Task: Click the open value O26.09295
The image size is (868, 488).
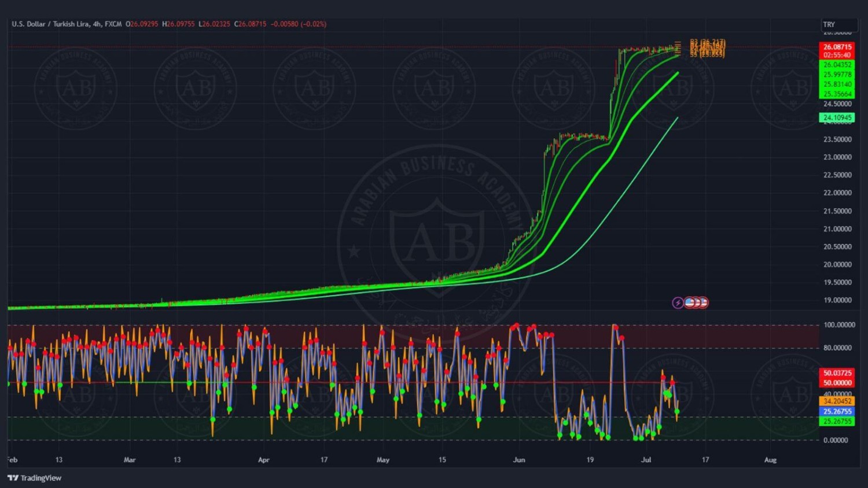Action: tap(142, 24)
